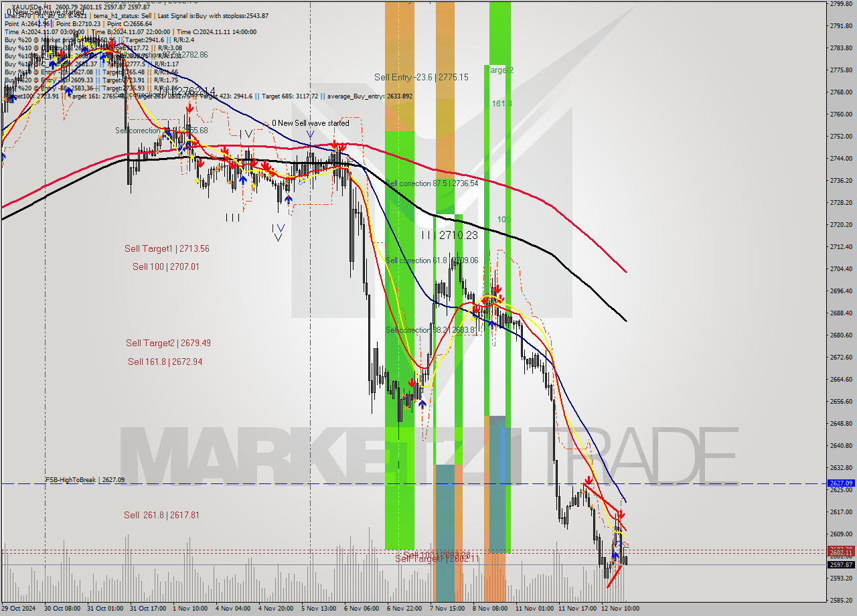
Task: Click the 'Sell Target1 | 2713.56' label
Action: pos(167,248)
